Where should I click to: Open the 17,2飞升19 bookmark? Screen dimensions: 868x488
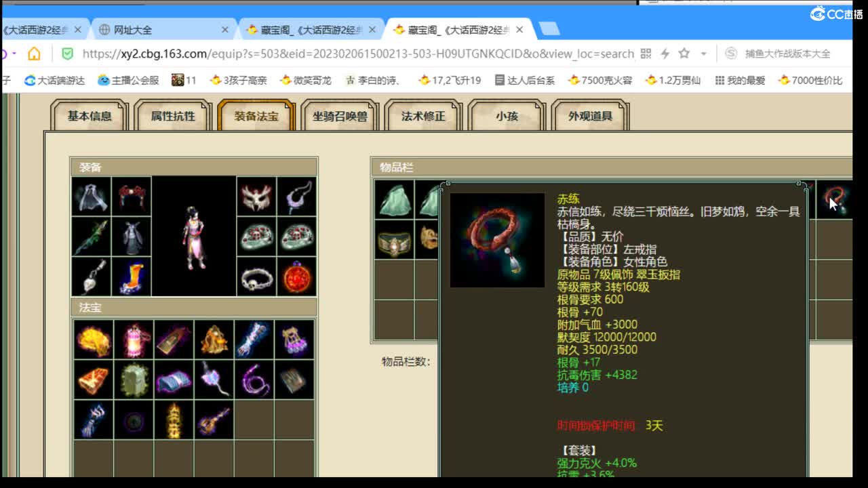click(450, 80)
